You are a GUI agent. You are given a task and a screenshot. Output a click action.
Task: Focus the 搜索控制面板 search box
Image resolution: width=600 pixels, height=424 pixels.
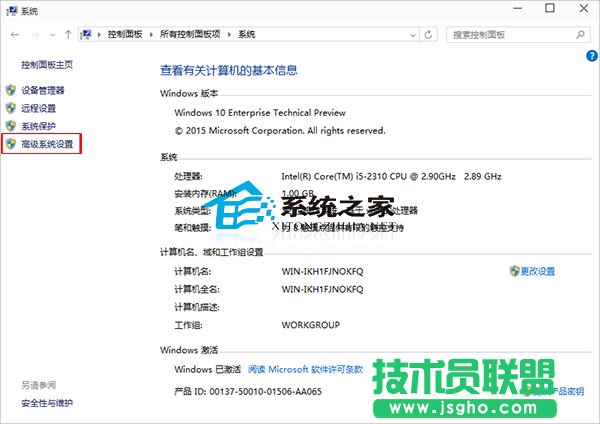click(x=518, y=35)
